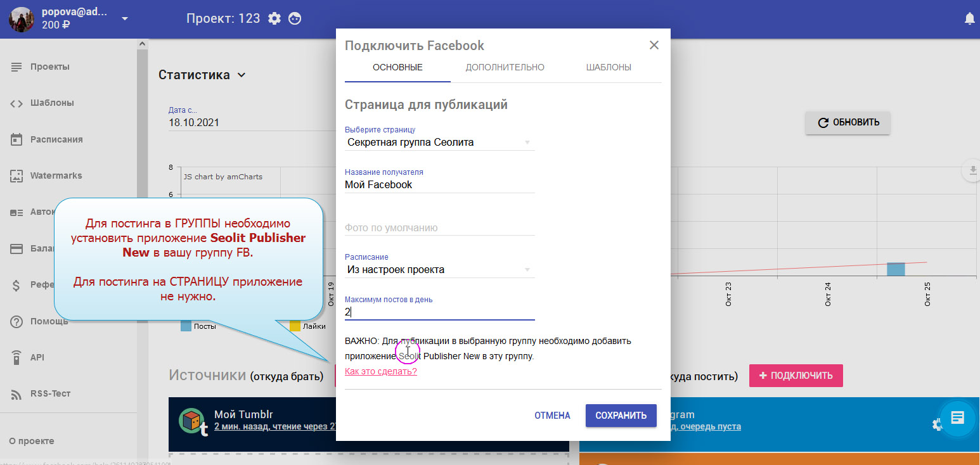Click the RSS-Тест feed icon
Viewport: 980px width, 465px height.
16,394
